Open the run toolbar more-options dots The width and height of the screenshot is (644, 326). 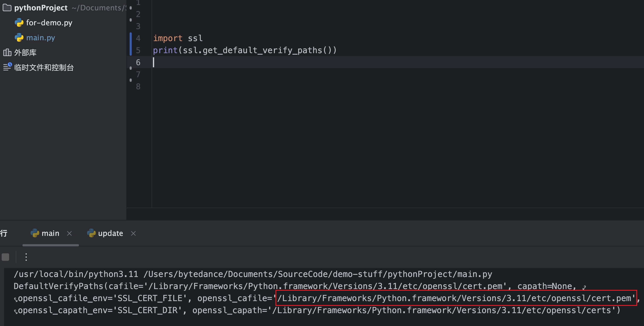[x=26, y=257]
